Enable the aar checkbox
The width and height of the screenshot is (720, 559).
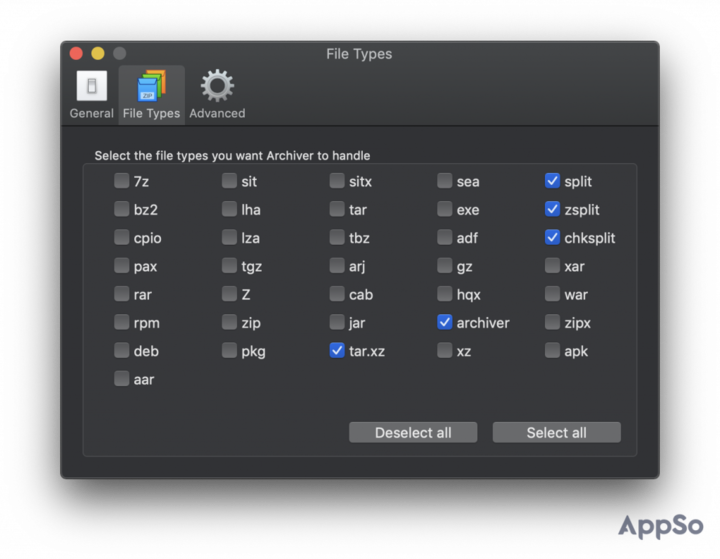coord(122,379)
